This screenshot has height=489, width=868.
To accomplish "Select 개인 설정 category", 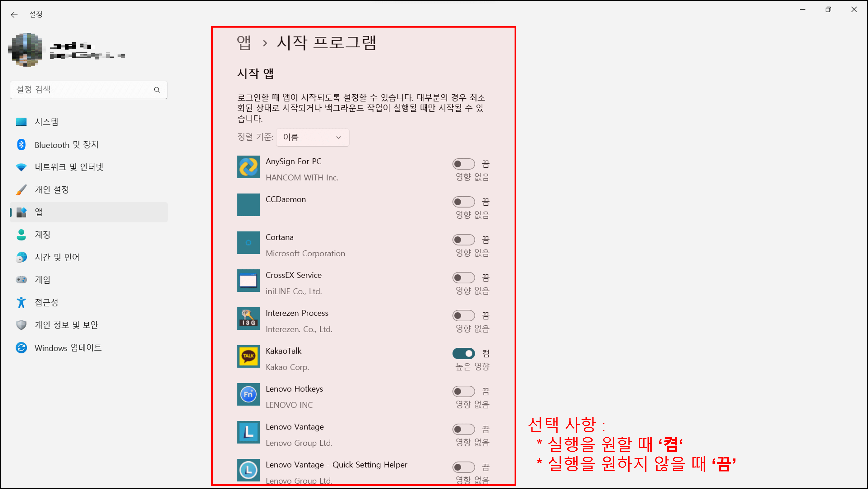I will [x=89, y=190].
